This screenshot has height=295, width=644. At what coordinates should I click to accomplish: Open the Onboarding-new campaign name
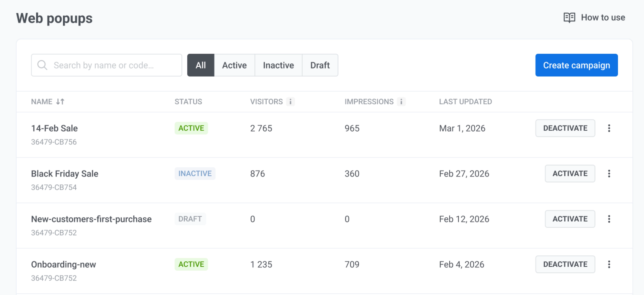click(64, 264)
